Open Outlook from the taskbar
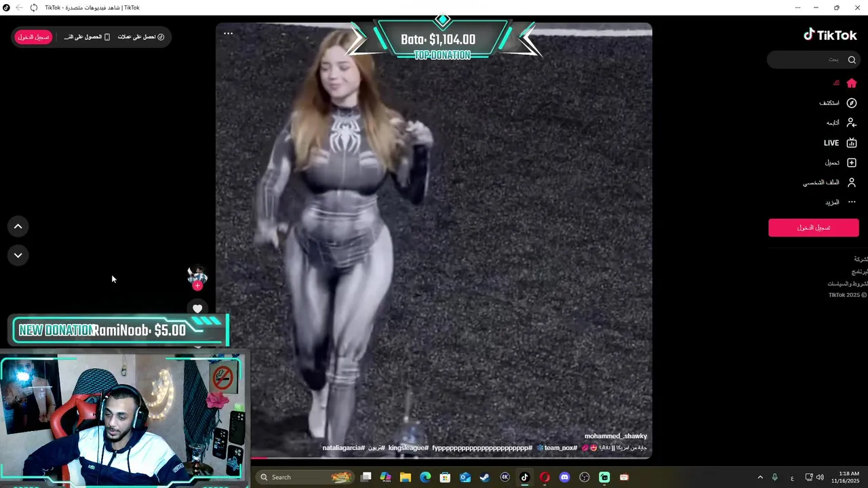868x488 pixels. 465,477
